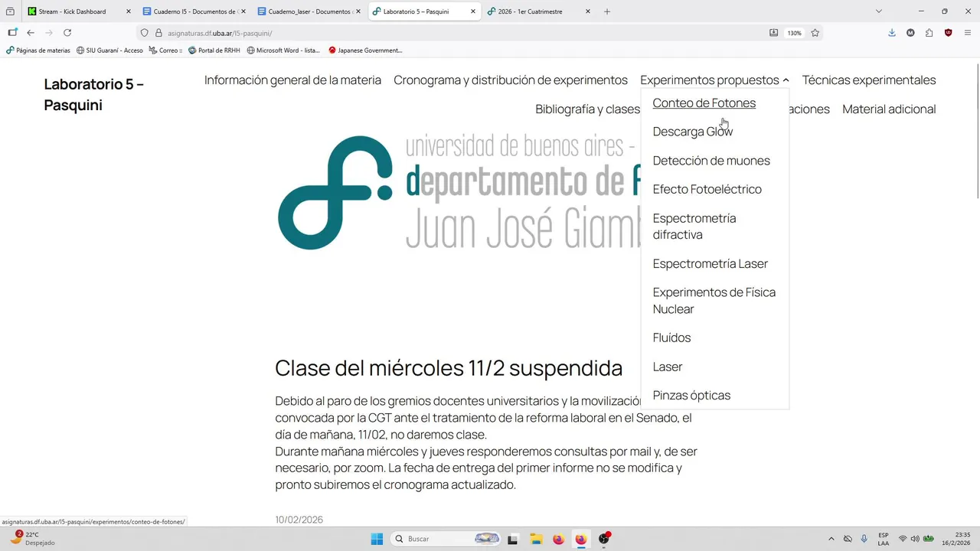The height and width of the screenshot is (551, 980).
Task: Open the sidebar toggle icon near back arrow
Action: coord(12,33)
